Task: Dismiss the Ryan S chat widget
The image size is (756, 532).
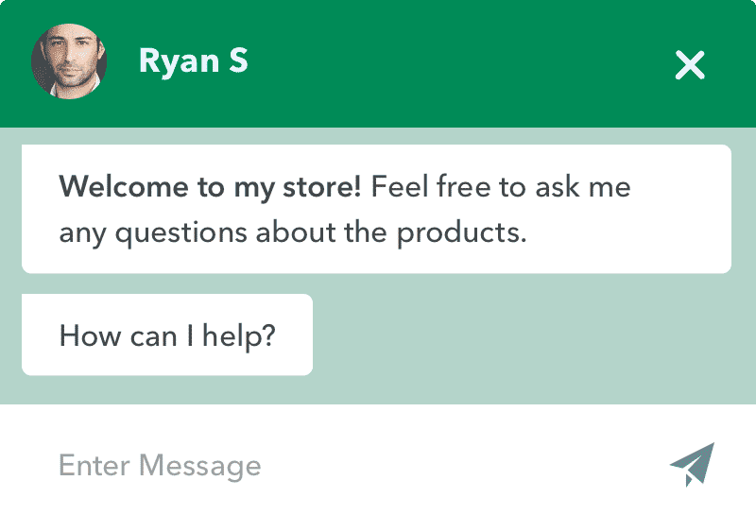Action: pyautogui.click(x=690, y=64)
